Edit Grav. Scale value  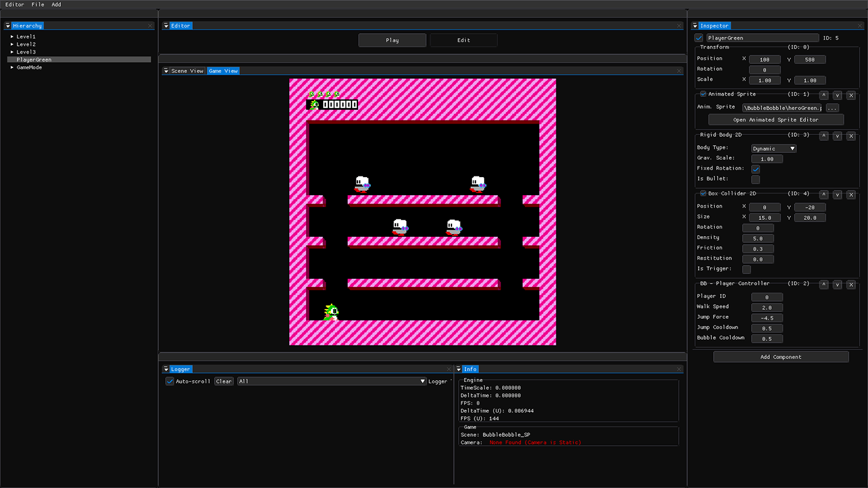pyautogui.click(x=767, y=159)
